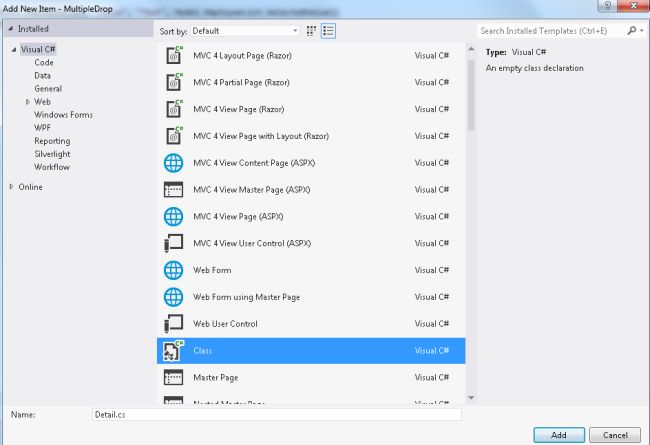
Task: Select the Web category label
Action: 42,102
